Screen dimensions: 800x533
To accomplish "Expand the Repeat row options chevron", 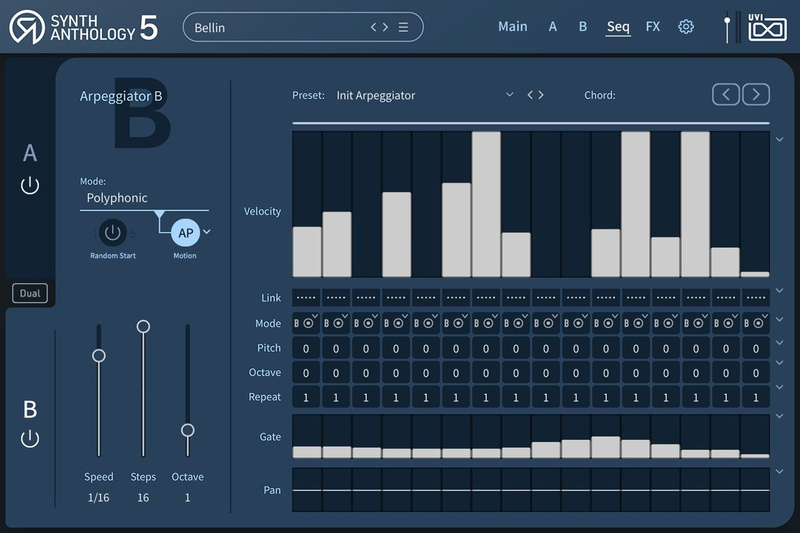I will [x=780, y=387].
